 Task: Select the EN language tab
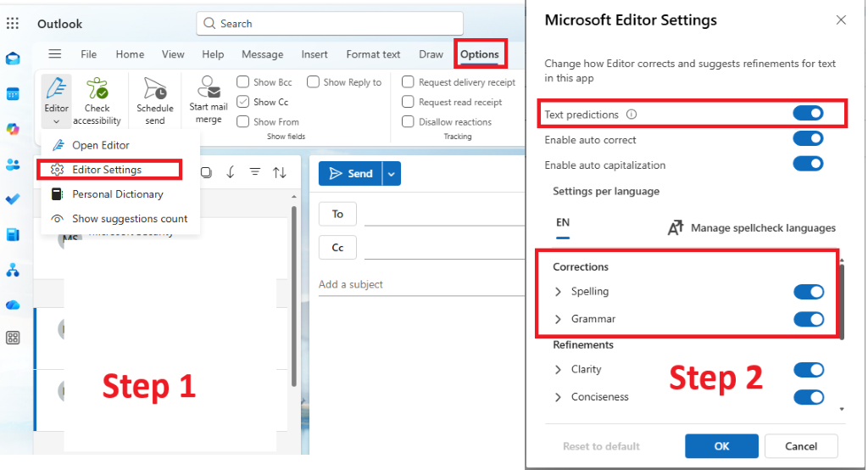[x=563, y=223]
